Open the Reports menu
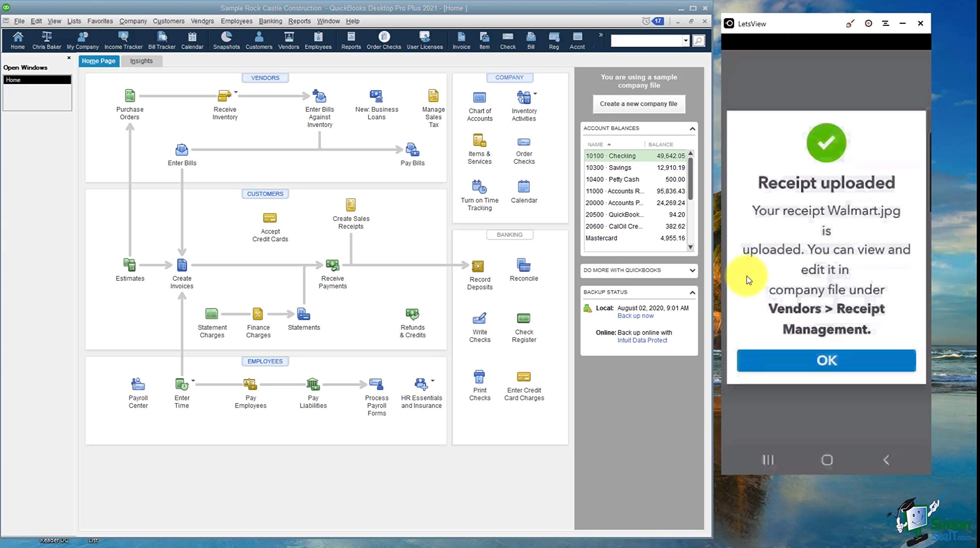The width and height of the screenshot is (980, 548). coord(299,21)
